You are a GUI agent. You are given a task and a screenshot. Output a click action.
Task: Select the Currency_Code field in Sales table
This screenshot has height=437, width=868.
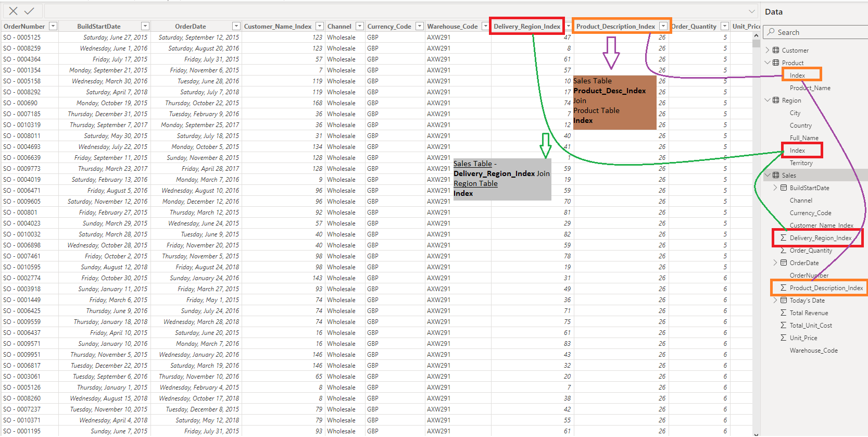[811, 213]
